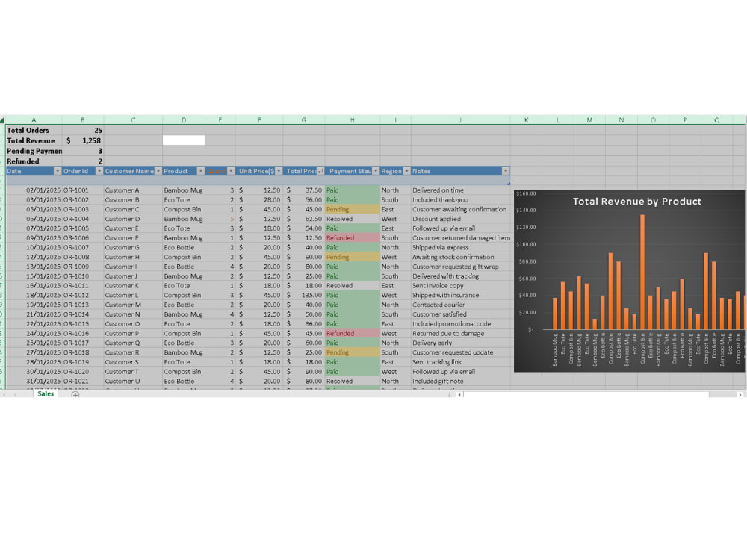
Task: Select Customer B cell
Action: [133, 199]
